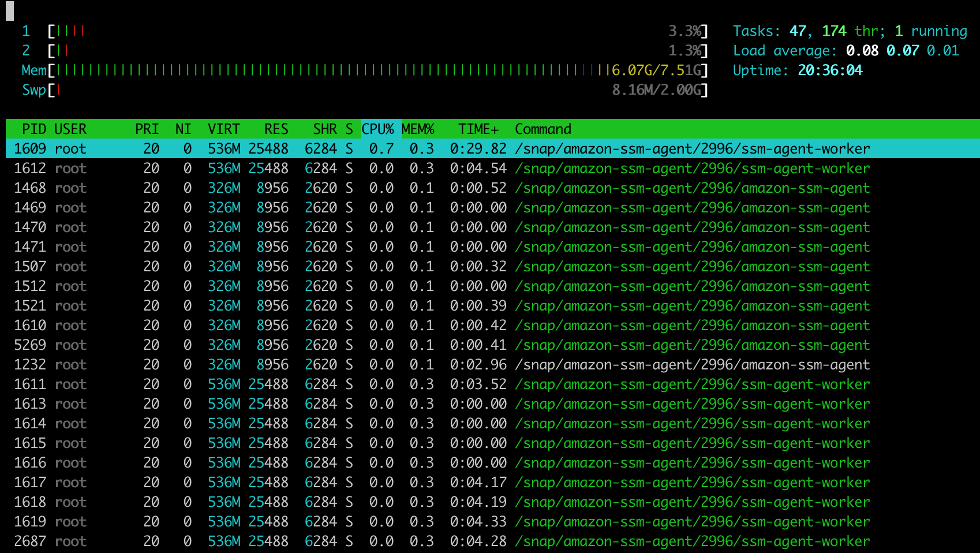The width and height of the screenshot is (980, 553).
Task: Select process row PID 1615
Action: 493,443
